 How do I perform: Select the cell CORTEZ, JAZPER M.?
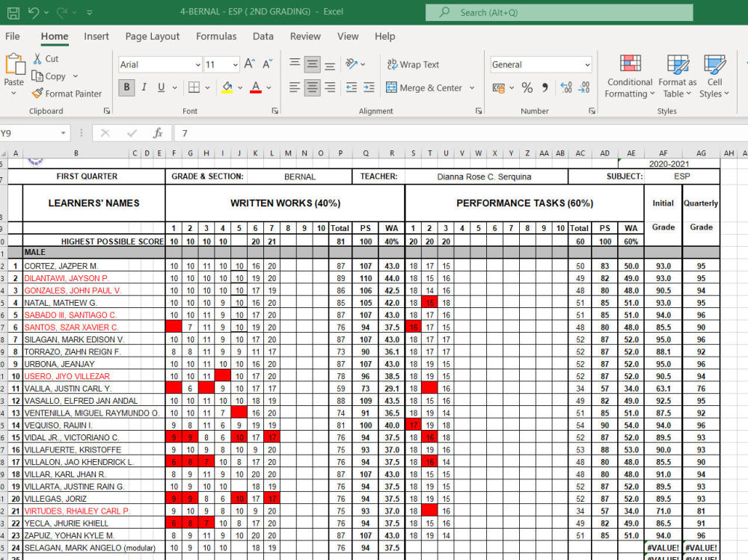click(93, 266)
